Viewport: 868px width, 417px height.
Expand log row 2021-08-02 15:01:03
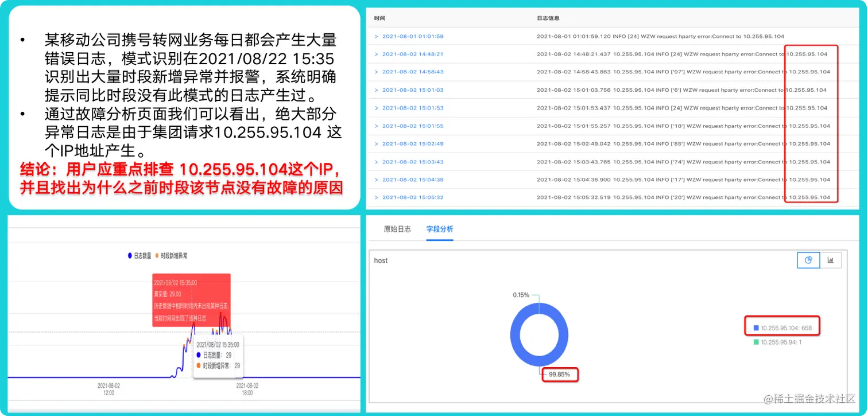click(x=377, y=90)
